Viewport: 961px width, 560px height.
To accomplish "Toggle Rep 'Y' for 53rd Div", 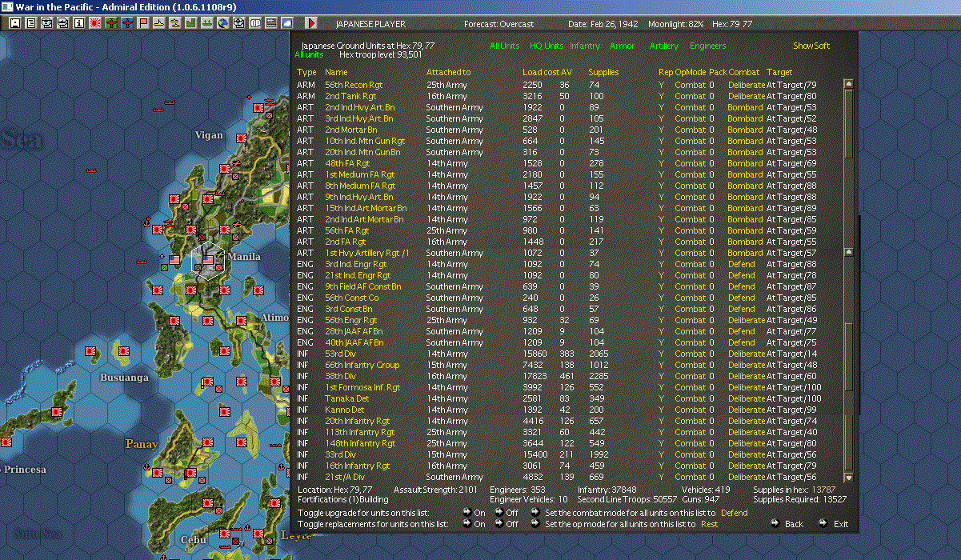I will click(661, 354).
